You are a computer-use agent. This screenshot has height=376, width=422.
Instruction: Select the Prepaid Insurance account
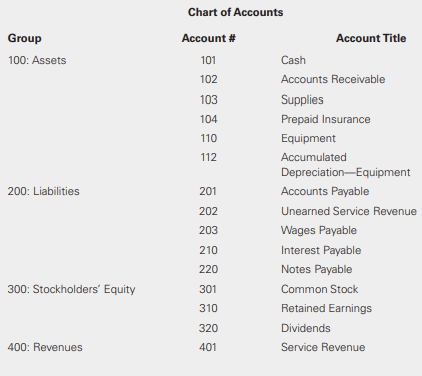coord(326,119)
